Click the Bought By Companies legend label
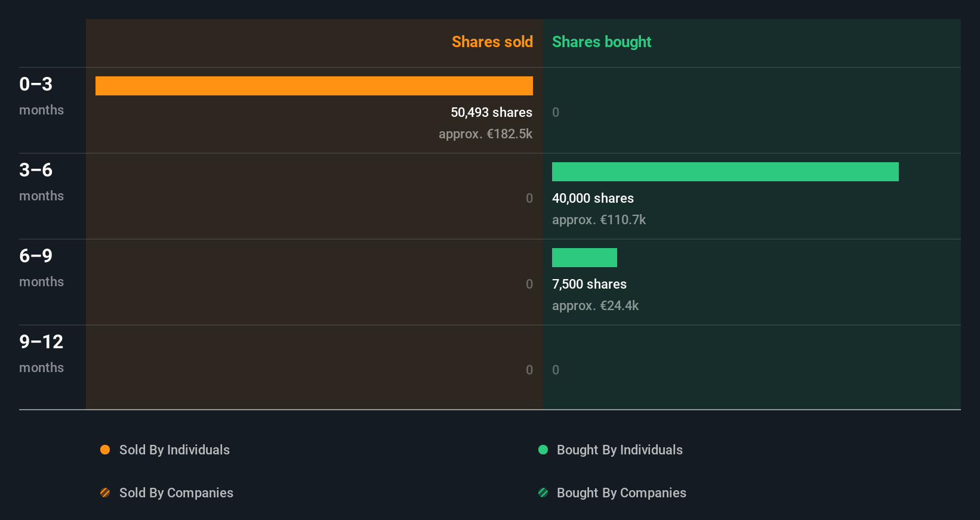This screenshot has width=980, height=520. 621,493
